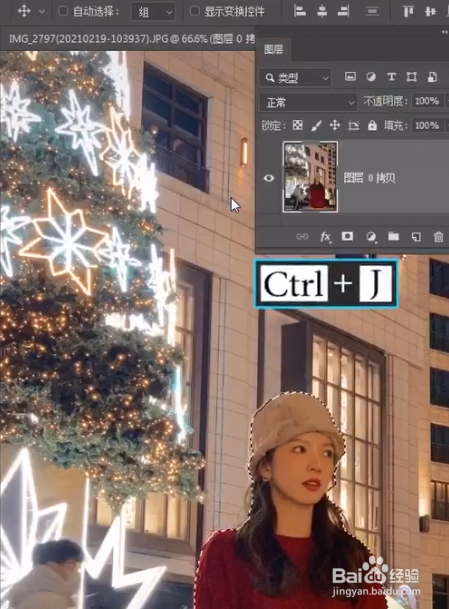Filter layers by smart object icon
Screen dimensions: 449x609
(432, 77)
